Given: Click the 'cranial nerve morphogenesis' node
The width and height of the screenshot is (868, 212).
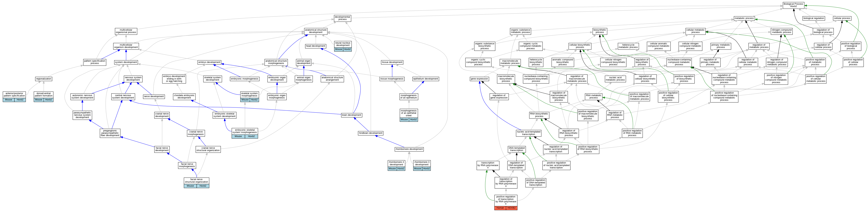Looking at the screenshot, I should (196, 133).
